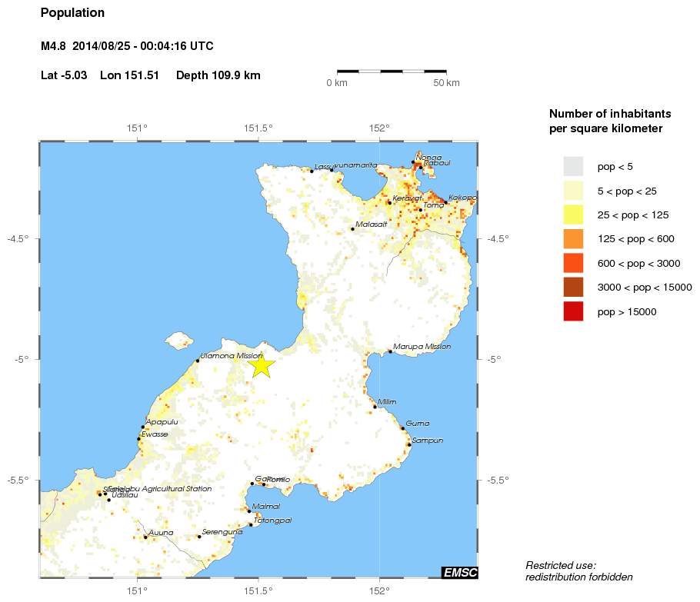The width and height of the screenshot is (700, 602).
Task: Click the gray pop < 5 swatch
Action: tap(573, 166)
